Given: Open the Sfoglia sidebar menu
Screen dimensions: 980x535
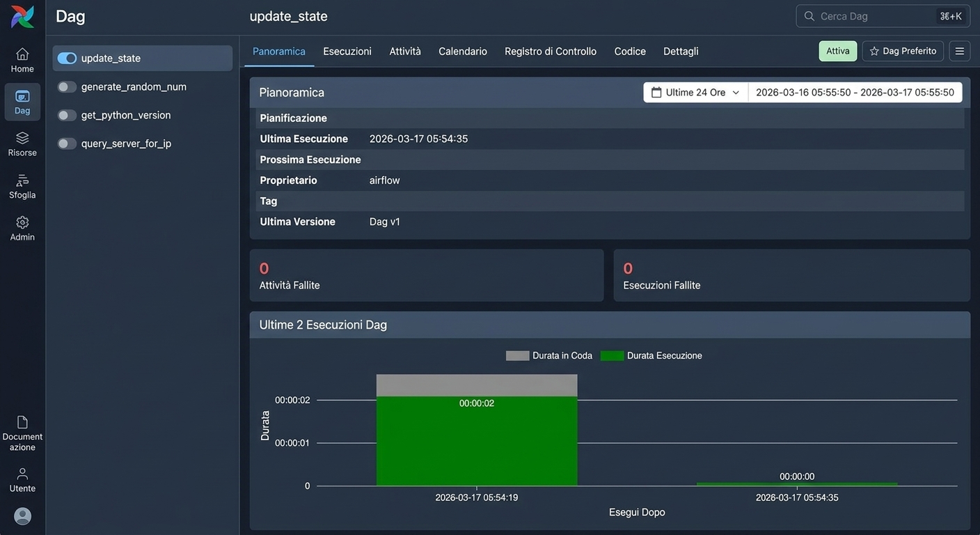Looking at the screenshot, I should [x=22, y=187].
